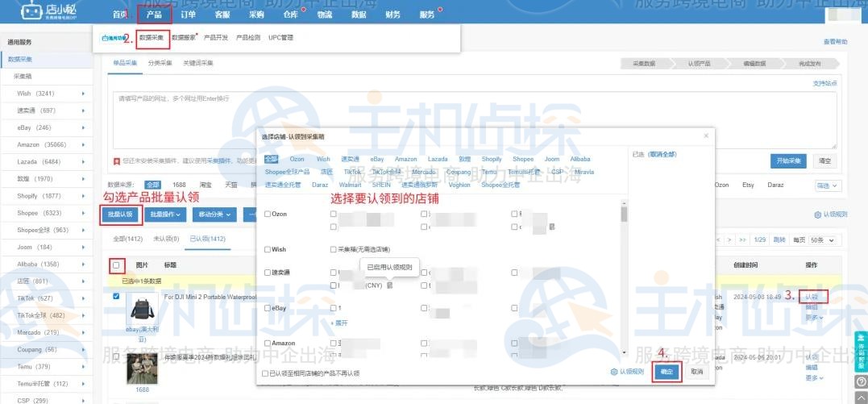This screenshot has height=404, width=868.
Task: Open the help question-mark icon at right edge
Action: tap(862, 381)
